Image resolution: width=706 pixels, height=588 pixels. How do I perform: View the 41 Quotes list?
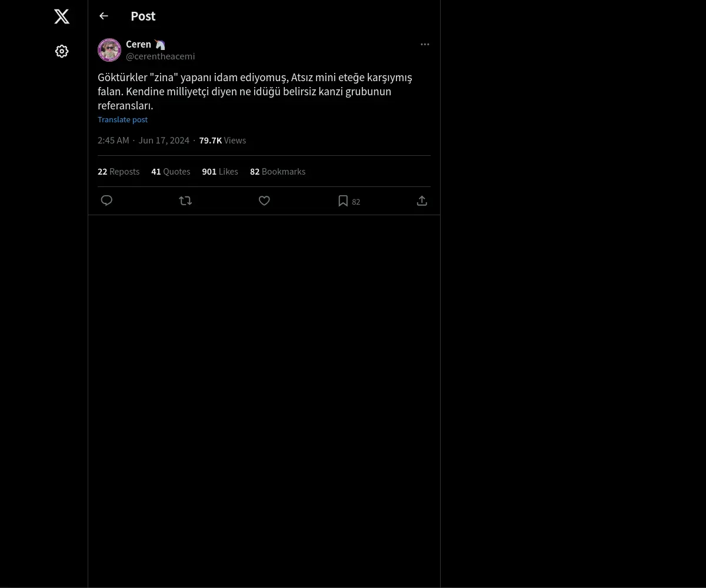[171, 172]
